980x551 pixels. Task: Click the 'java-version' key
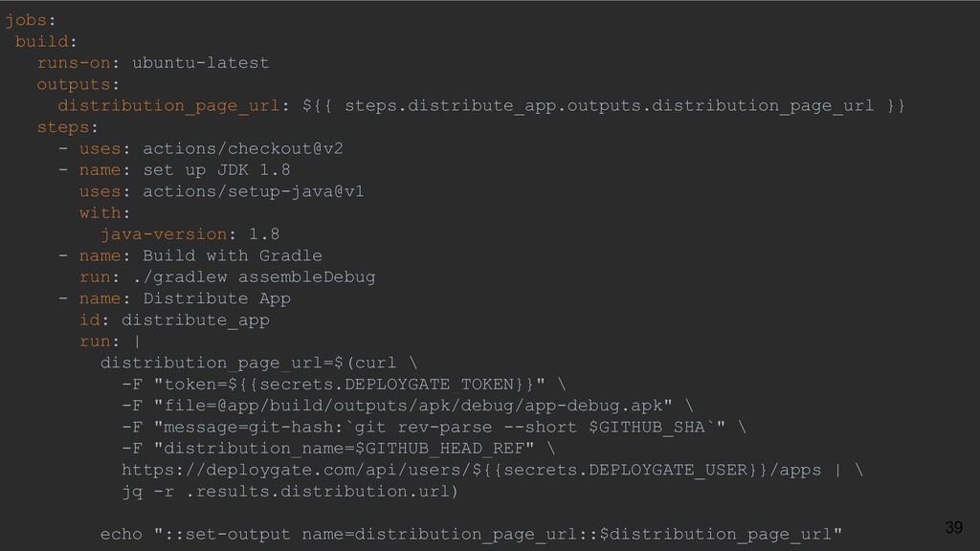[164, 234]
